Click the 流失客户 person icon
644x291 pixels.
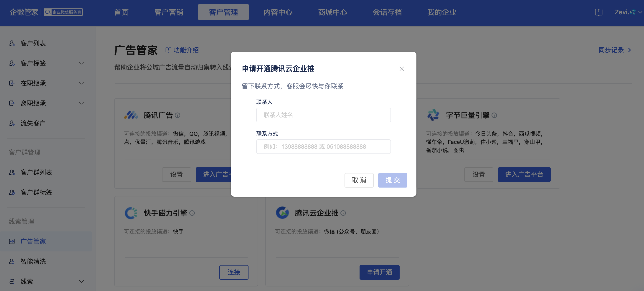12,123
